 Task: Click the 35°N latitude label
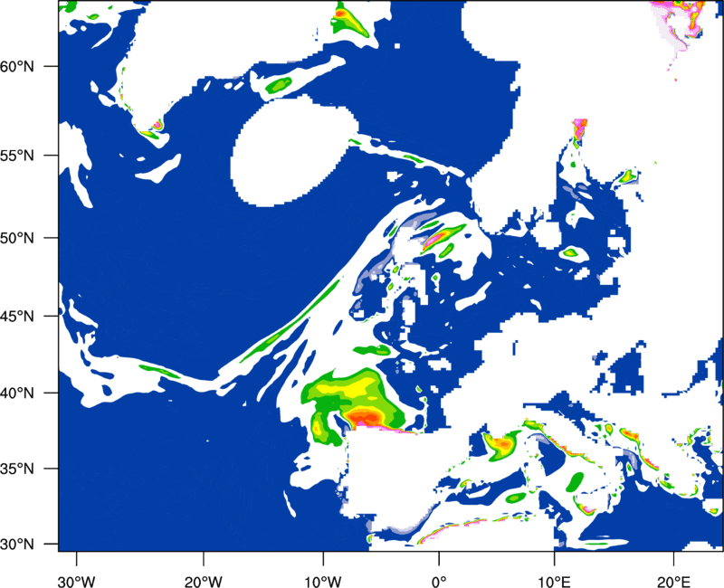coord(17,469)
